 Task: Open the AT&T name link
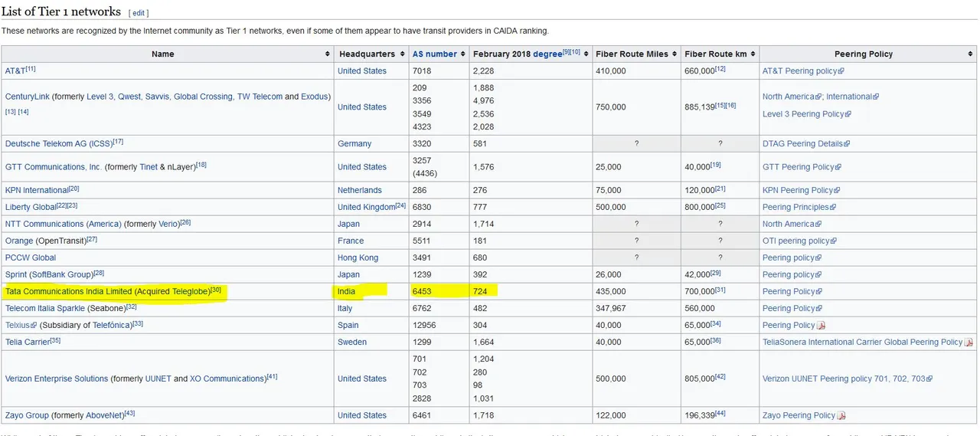[15, 71]
